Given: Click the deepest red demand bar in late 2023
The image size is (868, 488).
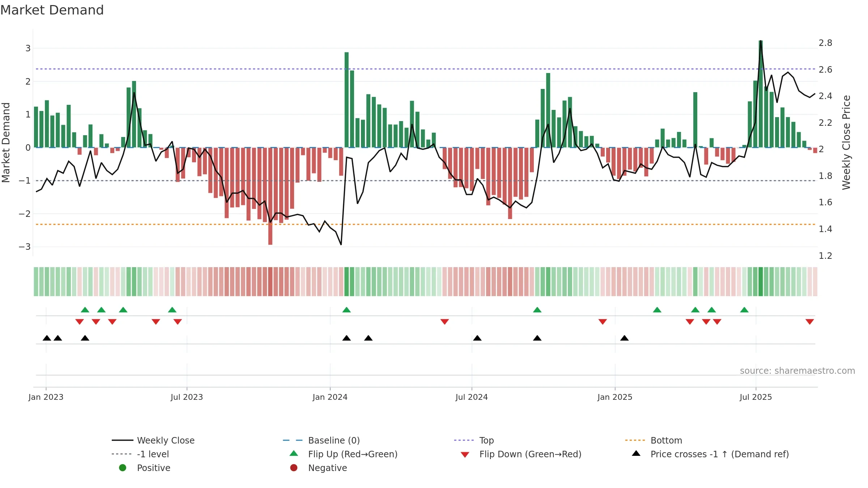Looking at the screenshot, I should [270, 196].
